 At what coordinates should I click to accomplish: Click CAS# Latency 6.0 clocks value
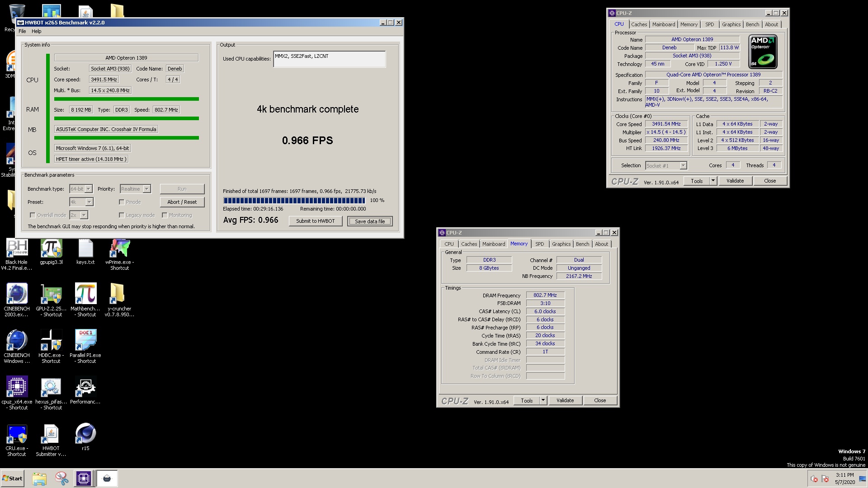545,311
